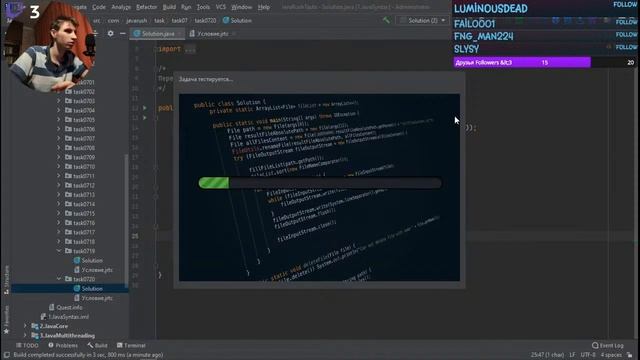Open the Event Log
This screenshot has height=360, width=640.
pyautogui.click(x=608, y=345)
